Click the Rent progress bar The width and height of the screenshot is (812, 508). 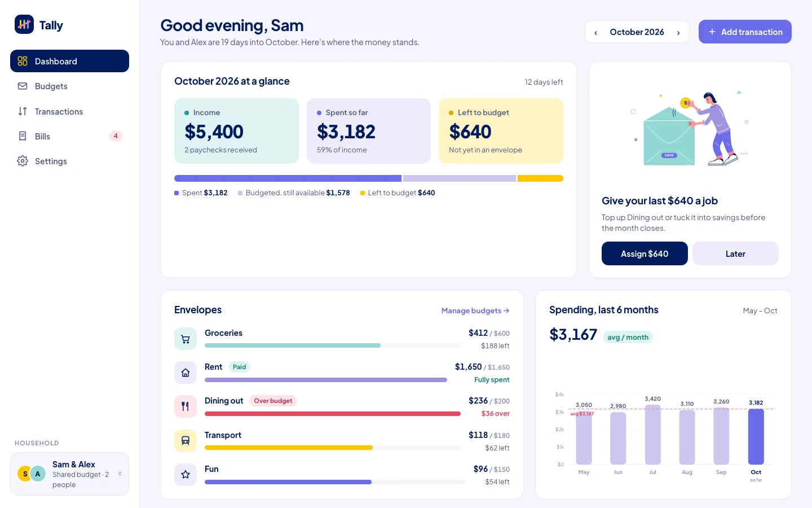326,380
